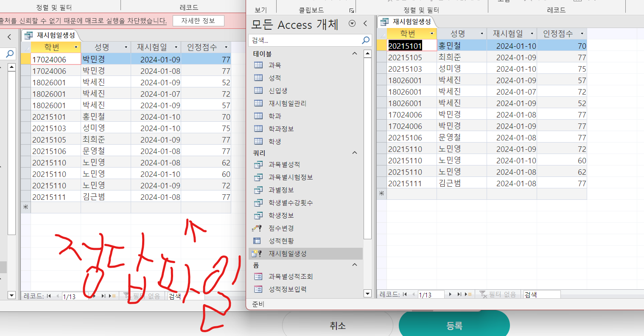644x336 pixels.
Task: Click the 자세한 정보 button
Action: [x=198, y=20]
